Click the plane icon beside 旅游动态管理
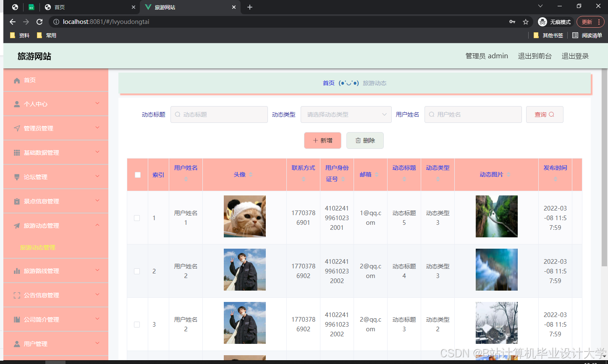 coord(17,226)
